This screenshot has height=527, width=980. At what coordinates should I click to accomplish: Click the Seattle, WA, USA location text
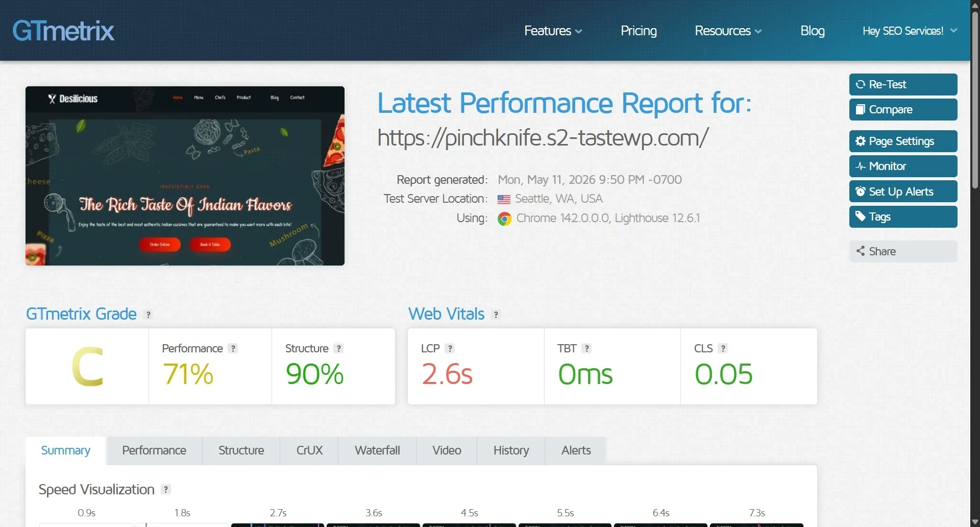559,199
